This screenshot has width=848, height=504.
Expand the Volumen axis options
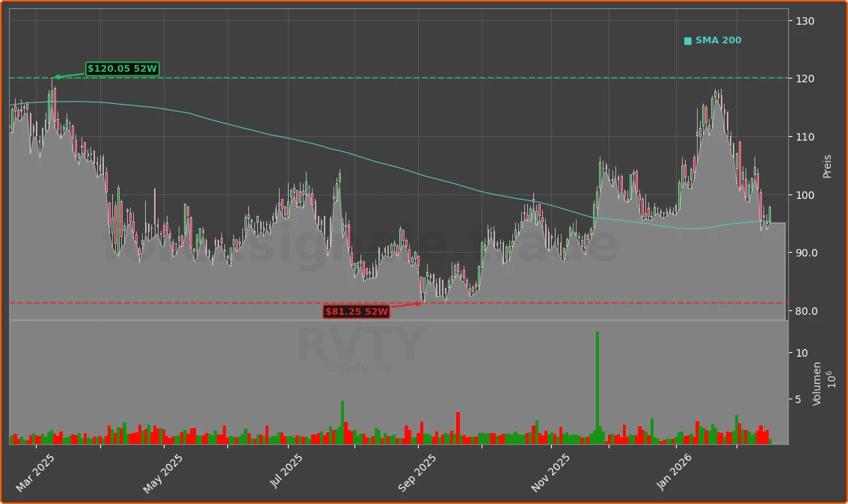click(x=816, y=383)
